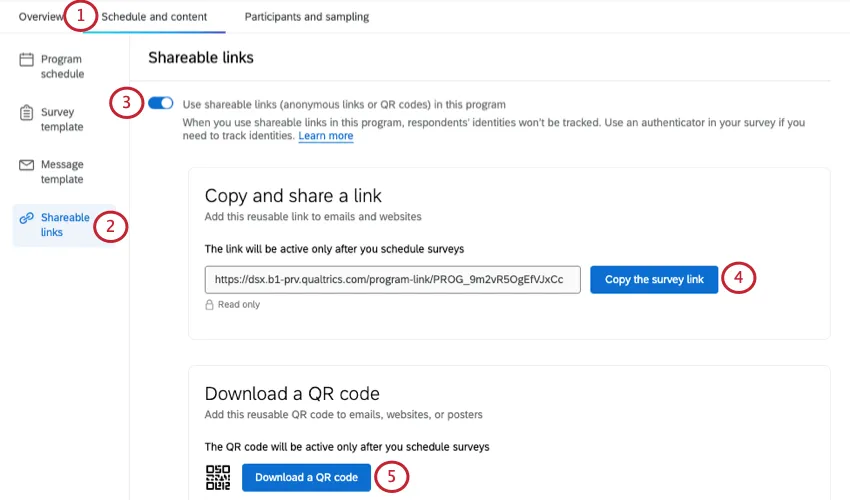This screenshot has height=500, width=850.
Task: Select Shareable links sidebar item
Action: click(x=64, y=225)
